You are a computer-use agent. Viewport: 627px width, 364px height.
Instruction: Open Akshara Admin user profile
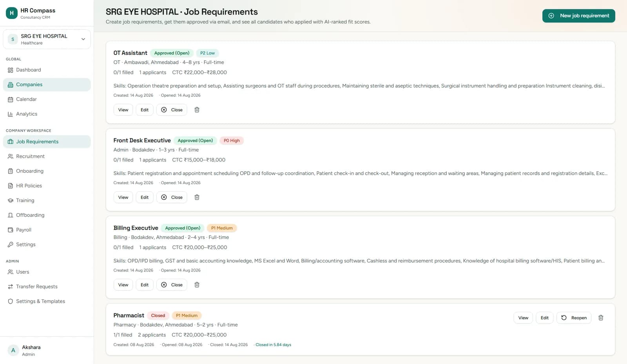(x=47, y=350)
